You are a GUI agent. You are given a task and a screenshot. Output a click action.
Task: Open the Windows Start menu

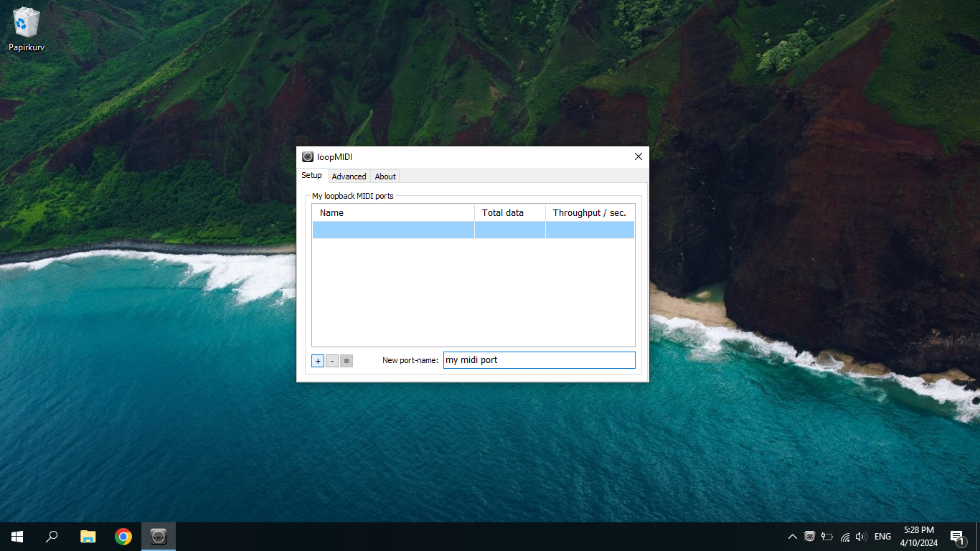17,537
